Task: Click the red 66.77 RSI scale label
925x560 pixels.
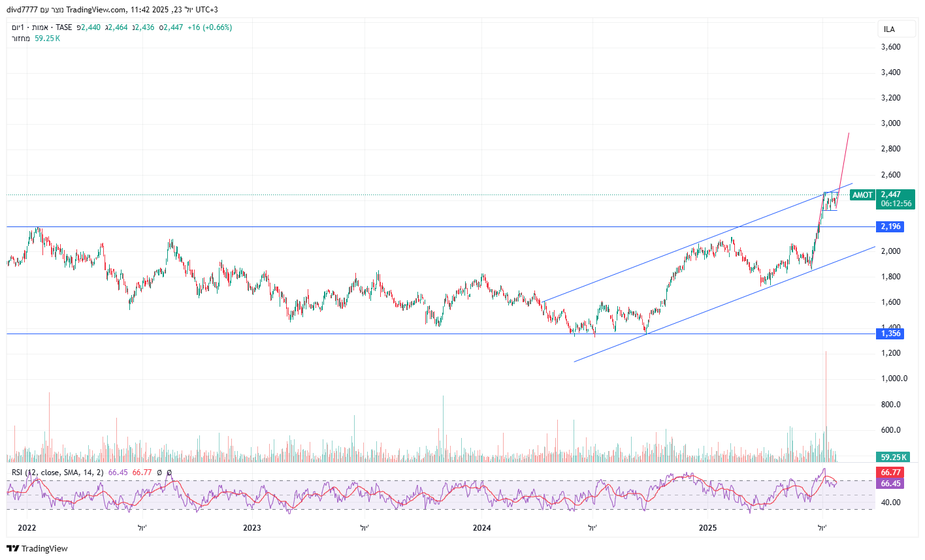Action: 890,473
